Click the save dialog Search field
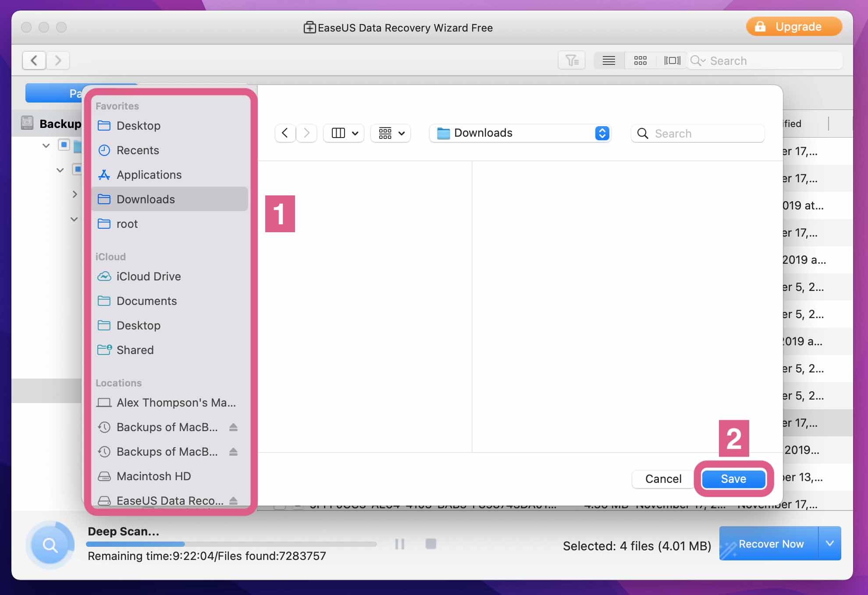This screenshot has width=868, height=595. click(x=698, y=133)
